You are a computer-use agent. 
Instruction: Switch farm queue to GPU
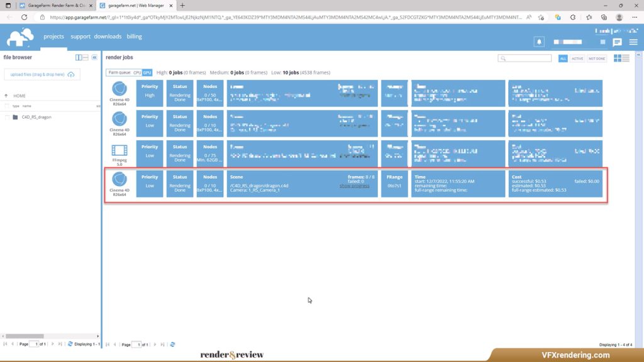147,73
